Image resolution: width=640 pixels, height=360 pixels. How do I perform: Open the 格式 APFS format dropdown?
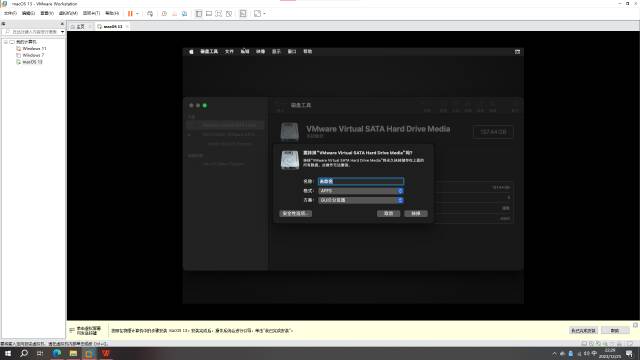pos(361,191)
